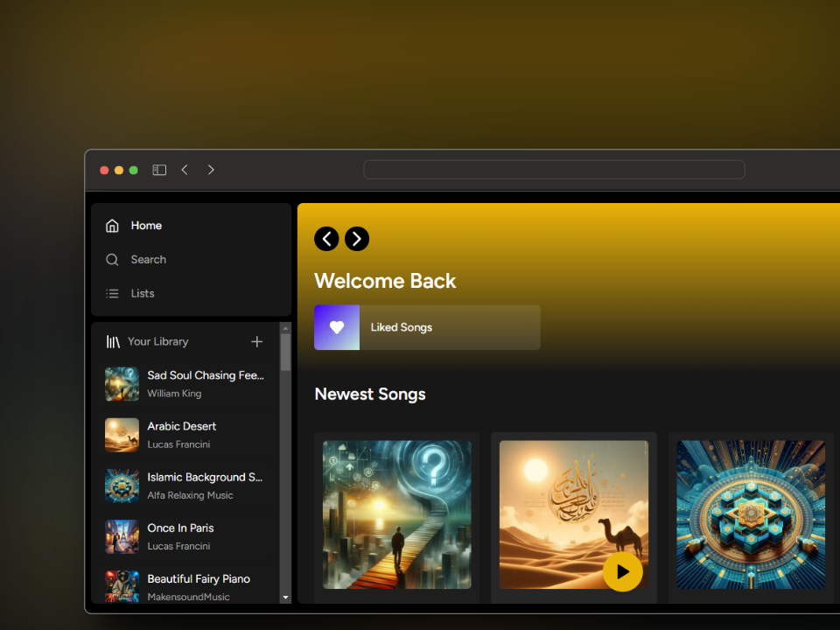Click the library scrollbar down arrow

[285, 597]
